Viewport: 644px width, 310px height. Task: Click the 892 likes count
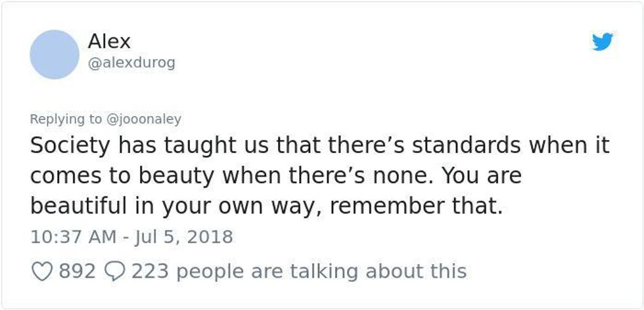(78, 271)
